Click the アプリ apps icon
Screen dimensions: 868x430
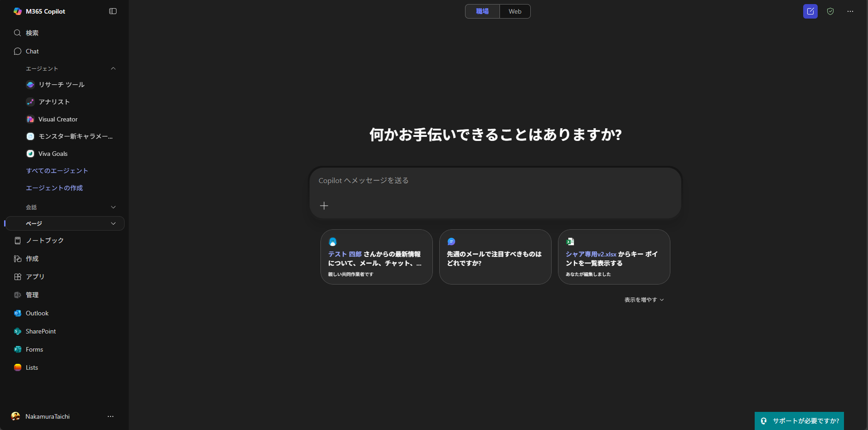coord(18,277)
